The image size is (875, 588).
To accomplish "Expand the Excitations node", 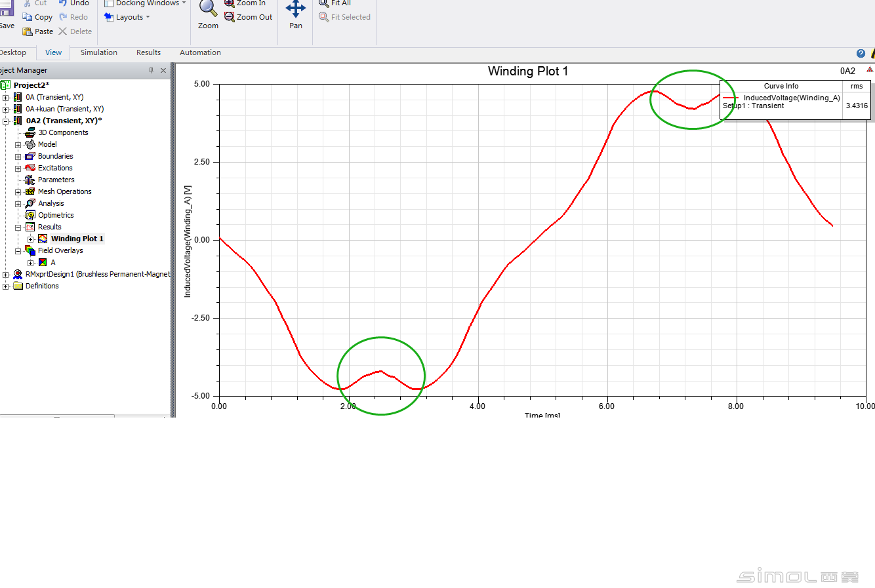I will tap(18, 168).
